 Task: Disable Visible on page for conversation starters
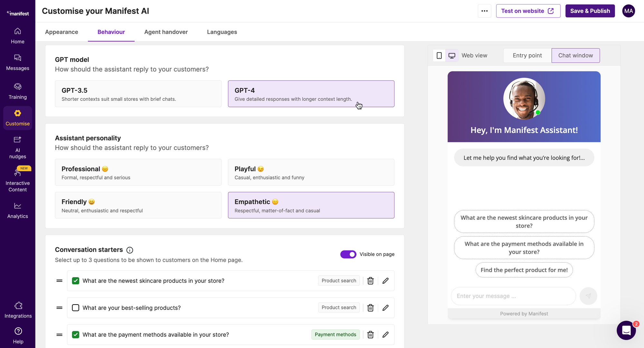[x=348, y=254]
